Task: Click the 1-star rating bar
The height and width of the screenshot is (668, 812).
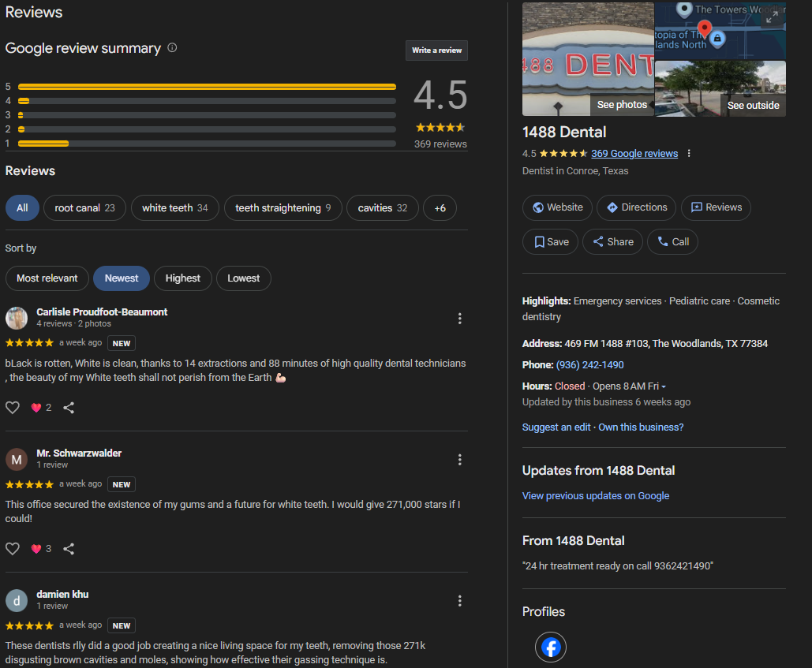Action: click(207, 144)
